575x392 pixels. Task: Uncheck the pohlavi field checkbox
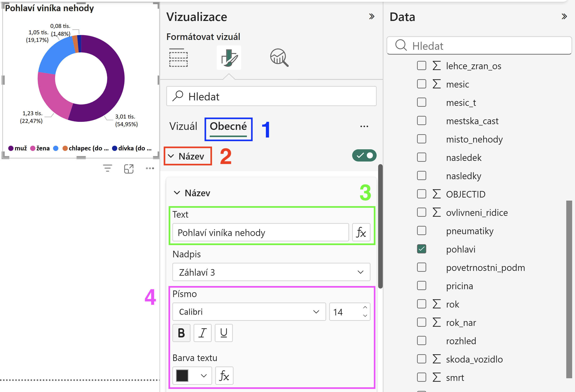[x=421, y=249]
